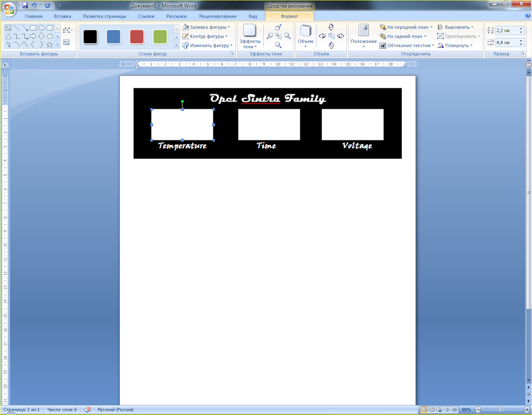
Task: Open Положение dropdown
Action: click(364, 36)
